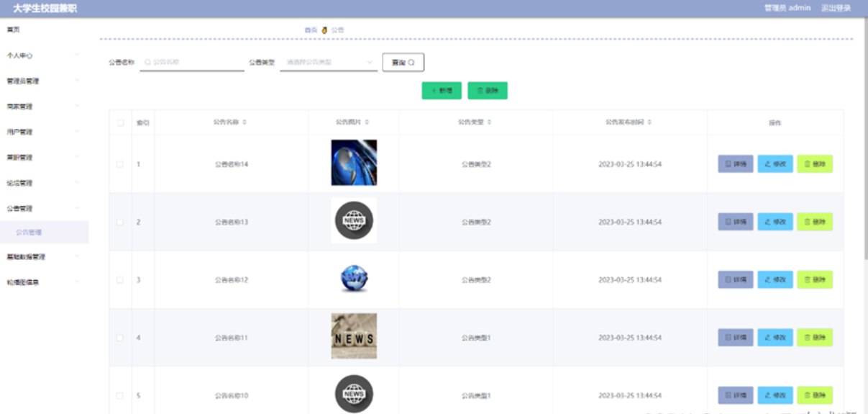The image size is (868, 414).
Task: Click the breadcrumb separator icon after 首页
Action: point(324,30)
